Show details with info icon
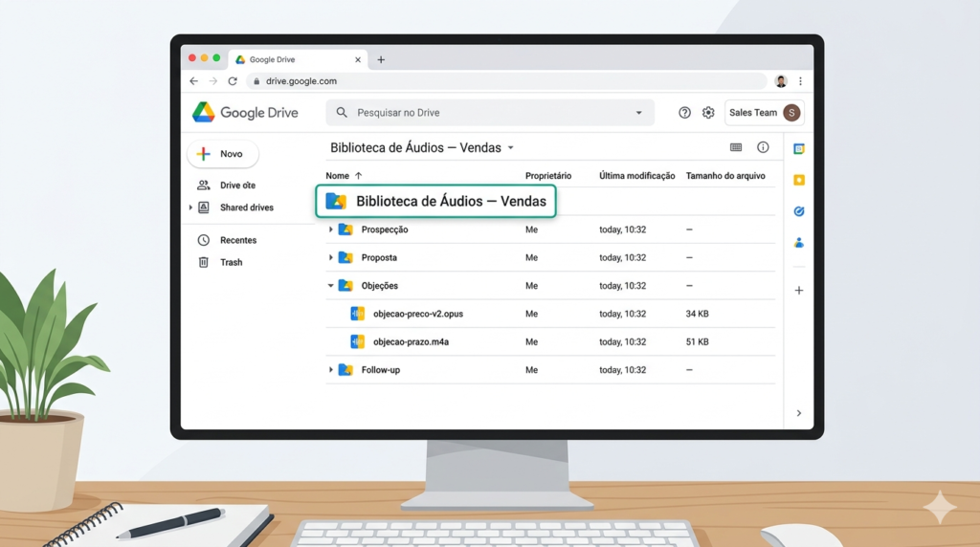 pos(763,147)
